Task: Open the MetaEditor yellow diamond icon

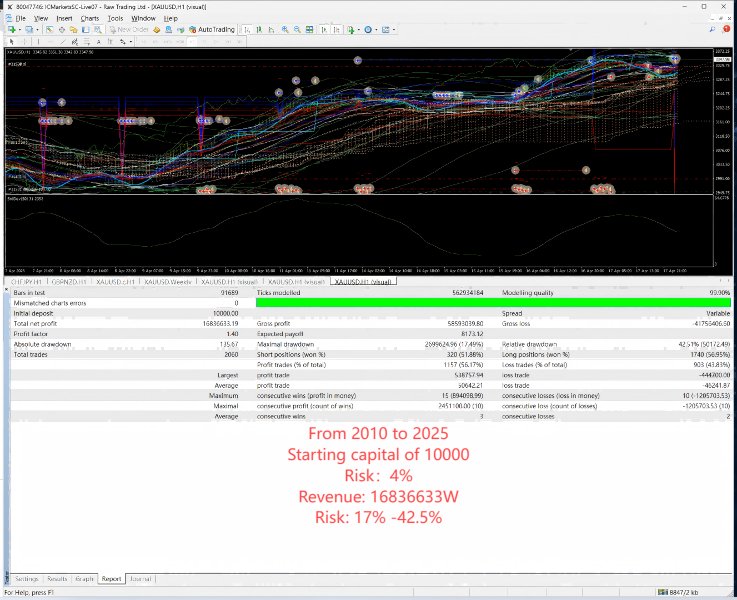Action: click(157, 30)
